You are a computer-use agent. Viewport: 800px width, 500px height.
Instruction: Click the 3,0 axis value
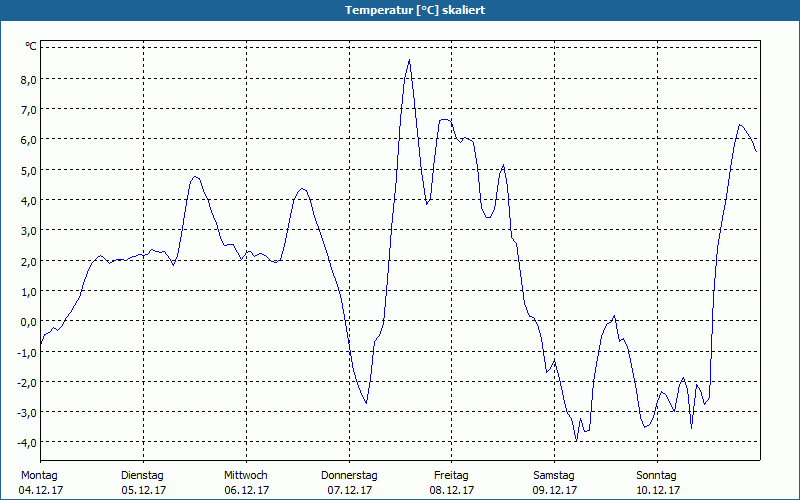click(x=29, y=231)
